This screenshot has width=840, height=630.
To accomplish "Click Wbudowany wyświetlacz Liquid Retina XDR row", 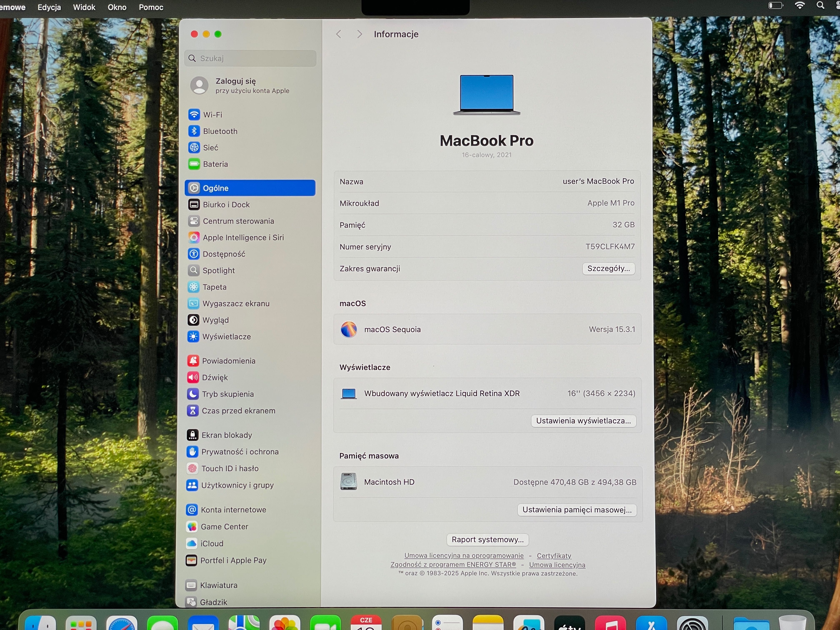I will point(487,393).
